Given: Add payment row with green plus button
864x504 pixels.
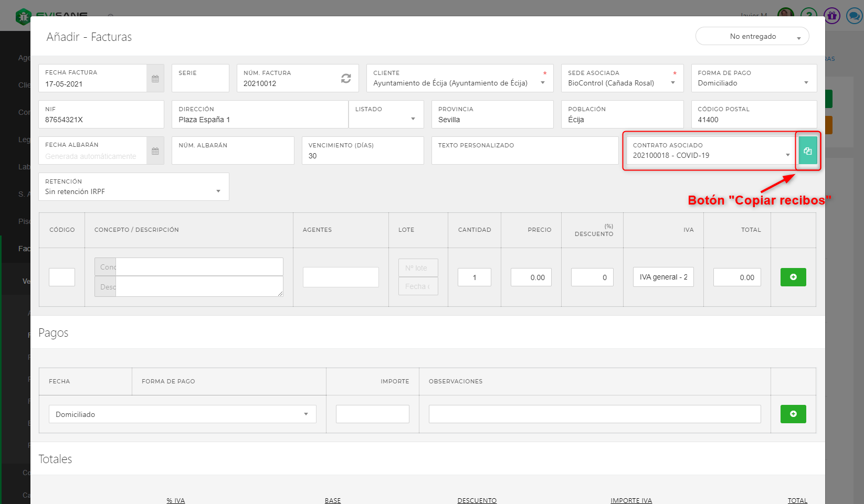Looking at the screenshot, I should pyautogui.click(x=793, y=414).
